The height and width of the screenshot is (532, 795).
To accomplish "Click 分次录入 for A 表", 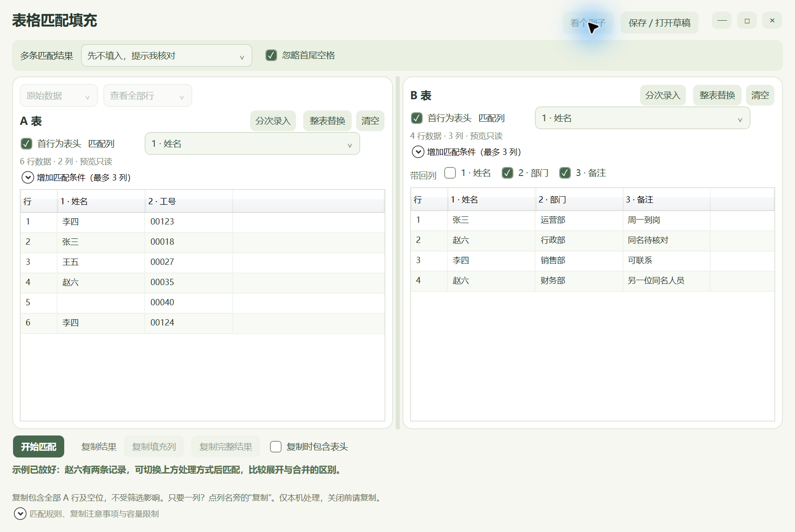I will 273,121.
